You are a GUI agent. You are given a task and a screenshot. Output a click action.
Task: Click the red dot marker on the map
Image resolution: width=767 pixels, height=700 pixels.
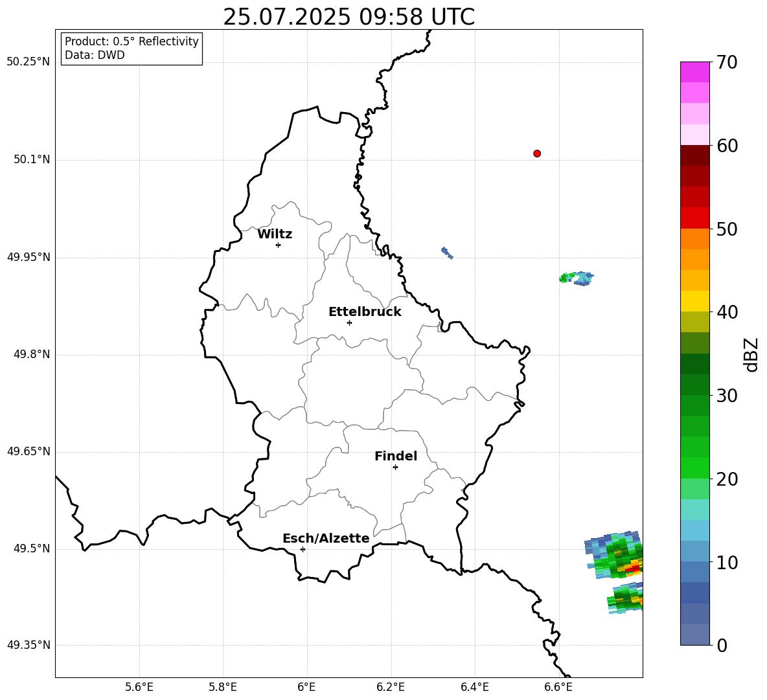coord(537,153)
